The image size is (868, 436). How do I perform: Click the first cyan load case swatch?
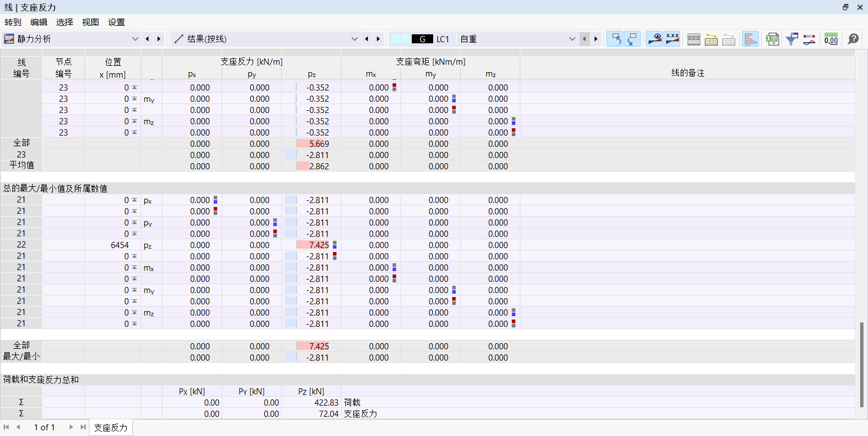(x=395, y=39)
